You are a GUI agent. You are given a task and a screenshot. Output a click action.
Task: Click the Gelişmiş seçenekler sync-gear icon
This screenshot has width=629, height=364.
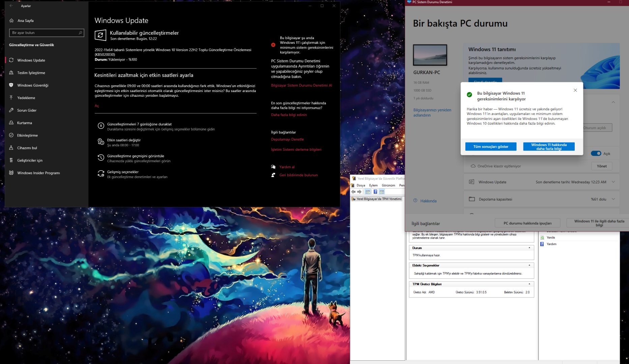(x=101, y=174)
